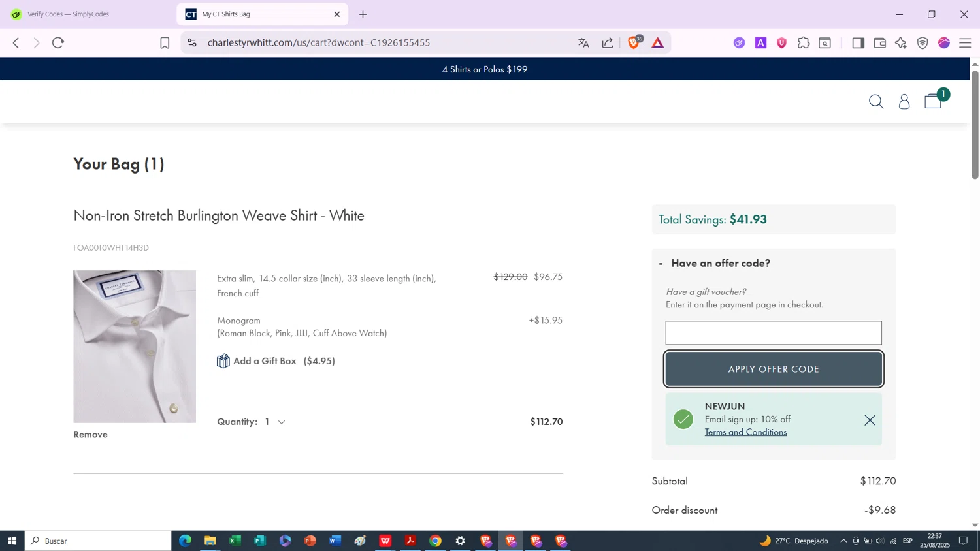Click the share page icon
The image size is (980, 551).
point(608,43)
